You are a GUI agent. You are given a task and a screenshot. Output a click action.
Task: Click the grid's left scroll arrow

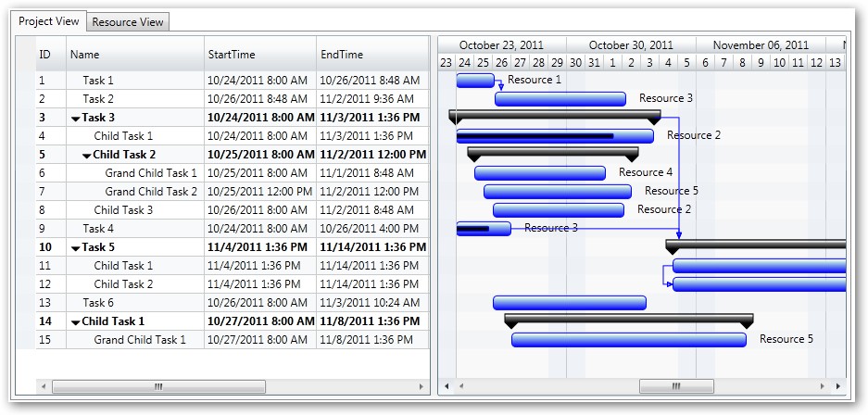pos(42,386)
